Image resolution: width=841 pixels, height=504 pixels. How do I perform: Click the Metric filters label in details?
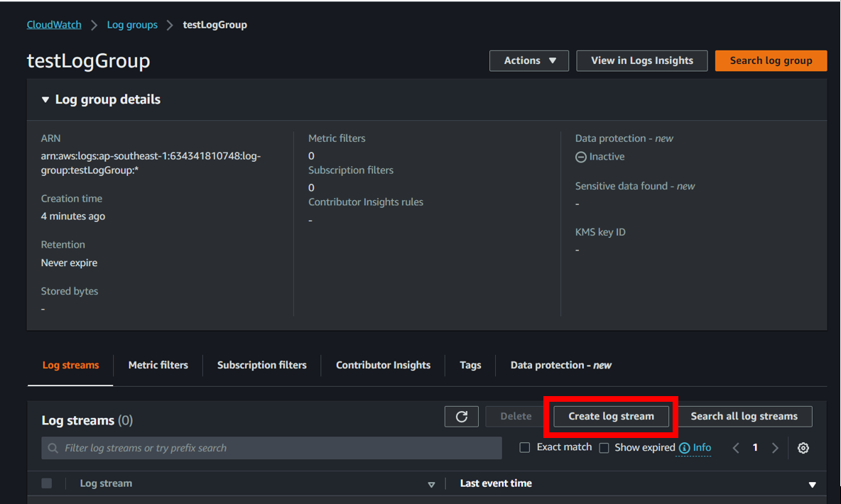pos(336,138)
